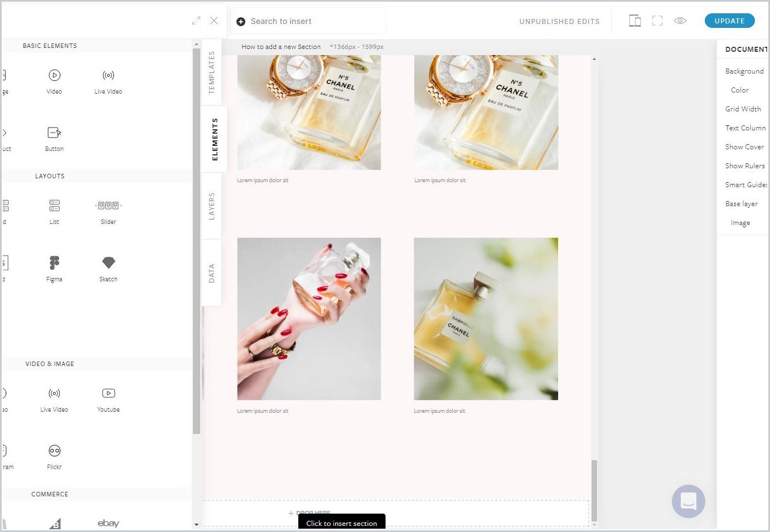Open responsive device preview icon
770x532 pixels.
click(x=635, y=21)
